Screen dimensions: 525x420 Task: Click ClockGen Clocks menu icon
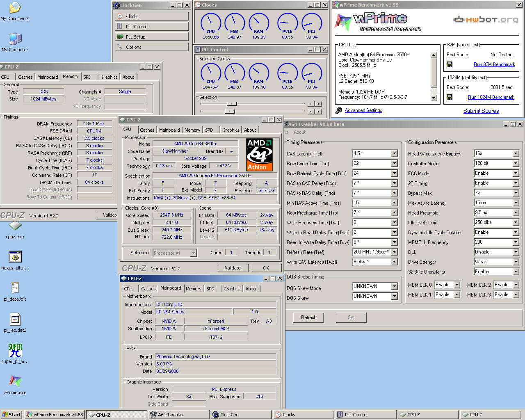pyautogui.click(x=120, y=16)
